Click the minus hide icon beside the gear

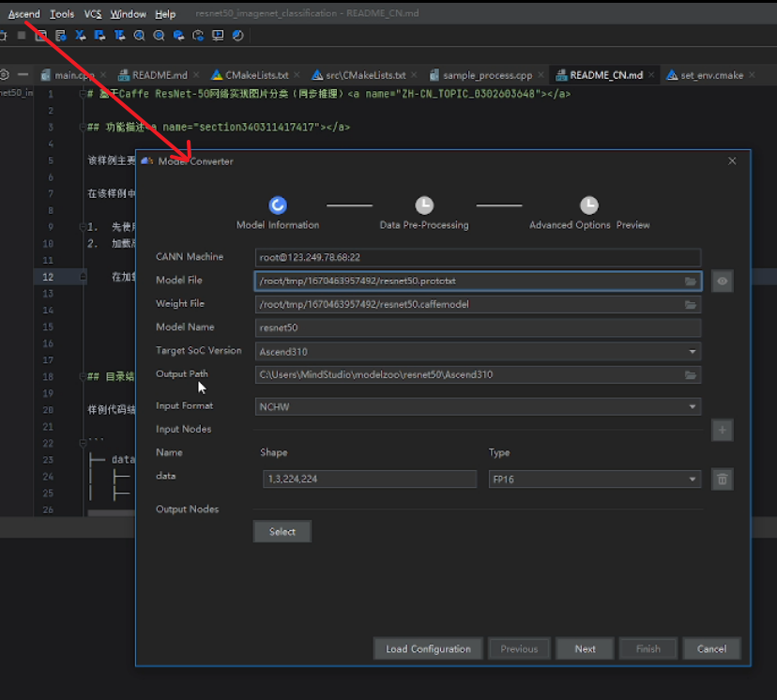tap(23, 74)
